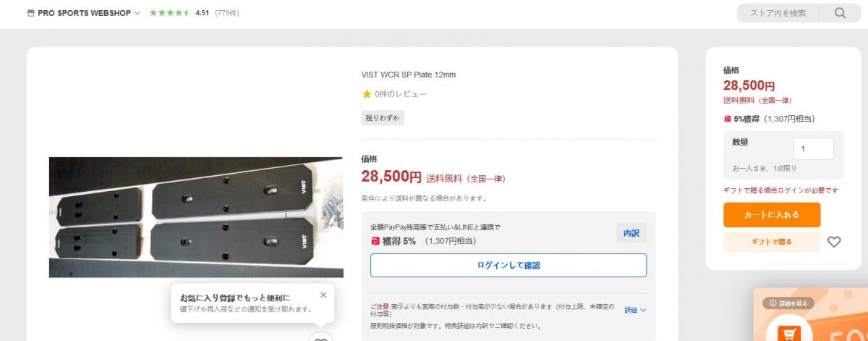Click the store icon beside PRO SPORTS WEBSHOP
Viewport: 868px width, 341px height.
point(30,13)
